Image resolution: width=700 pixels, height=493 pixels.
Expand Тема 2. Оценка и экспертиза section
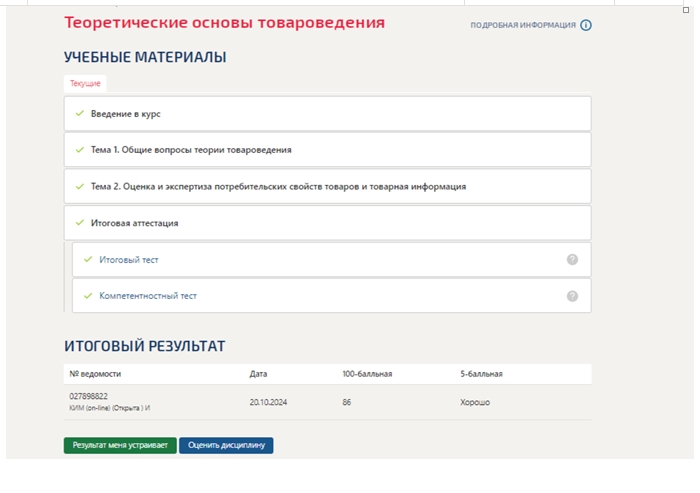(x=328, y=186)
